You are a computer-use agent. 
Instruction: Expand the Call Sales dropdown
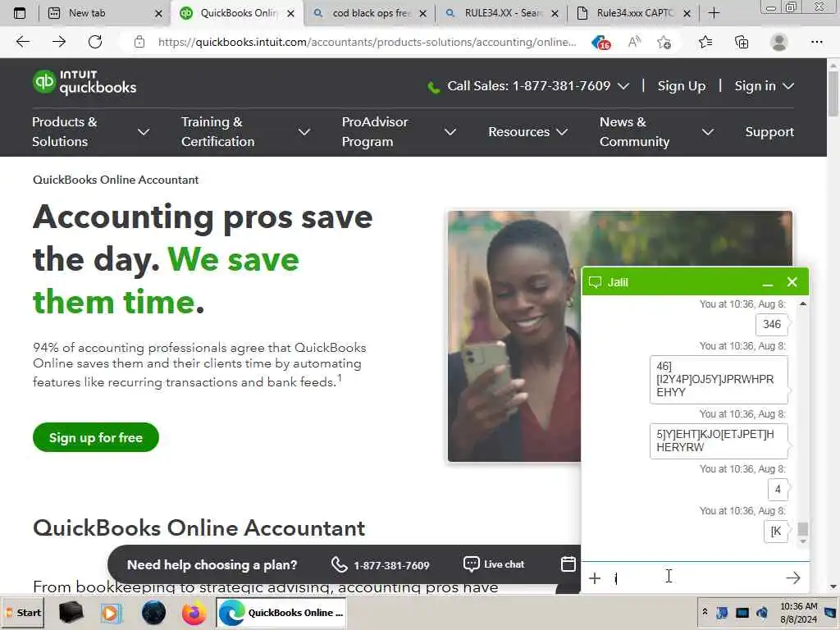[623, 86]
